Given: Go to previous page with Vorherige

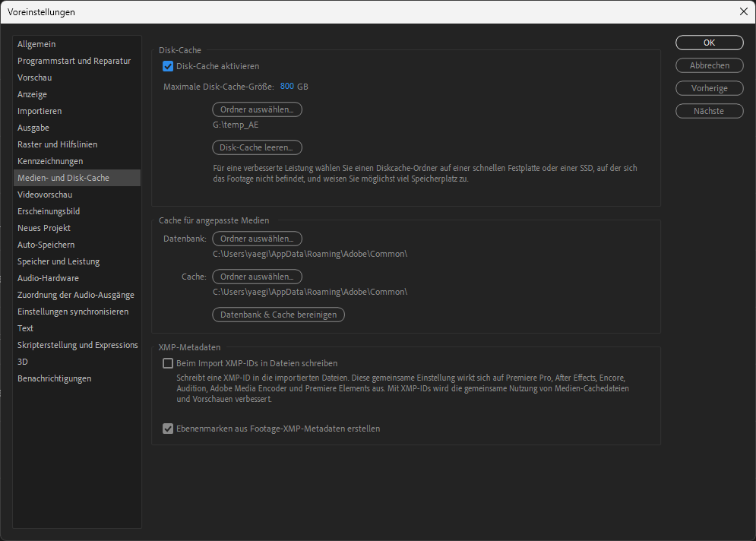Looking at the screenshot, I should (709, 88).
